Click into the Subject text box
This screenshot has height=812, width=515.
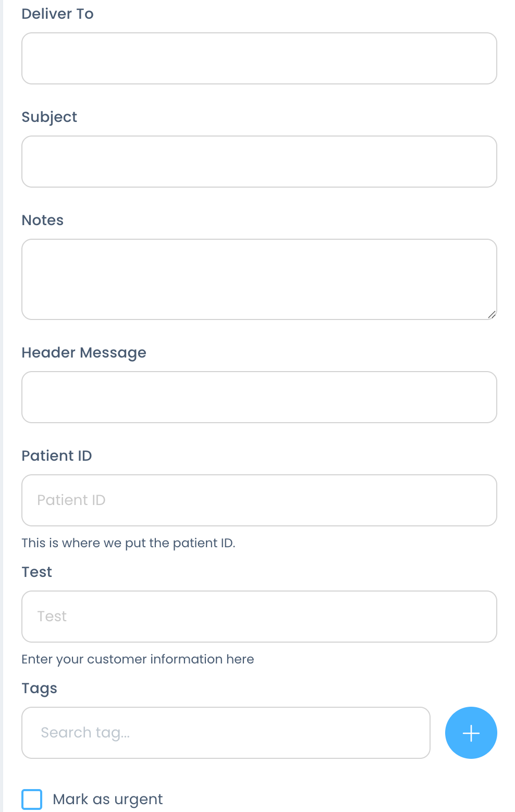(x=259, y=162)
